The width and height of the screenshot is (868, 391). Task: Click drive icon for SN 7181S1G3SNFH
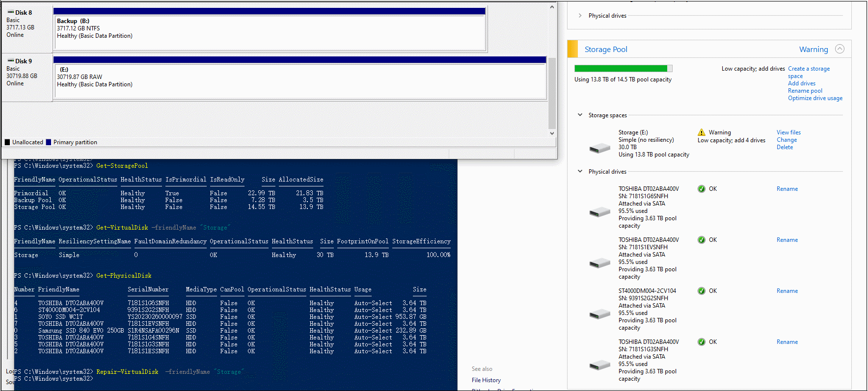[599, 365]
